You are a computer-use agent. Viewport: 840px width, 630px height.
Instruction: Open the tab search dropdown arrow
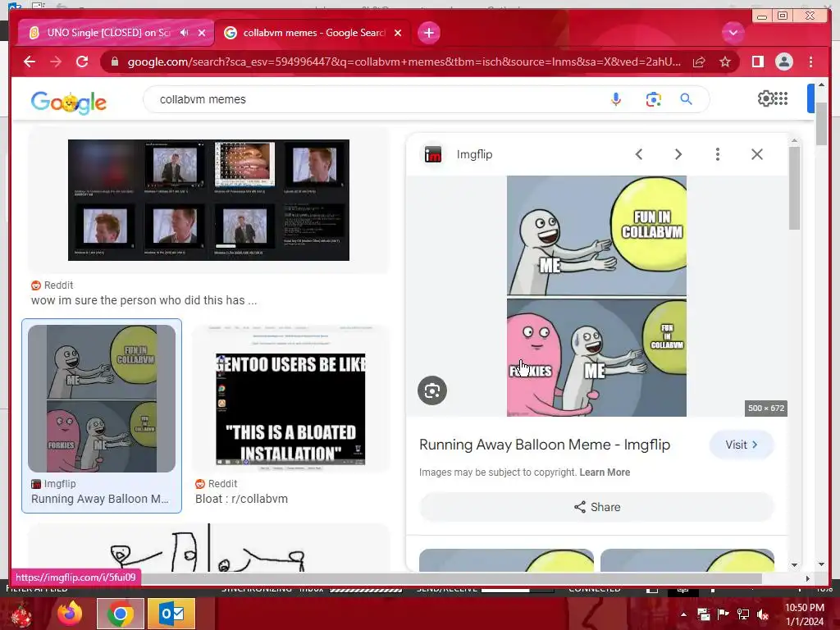733,33
